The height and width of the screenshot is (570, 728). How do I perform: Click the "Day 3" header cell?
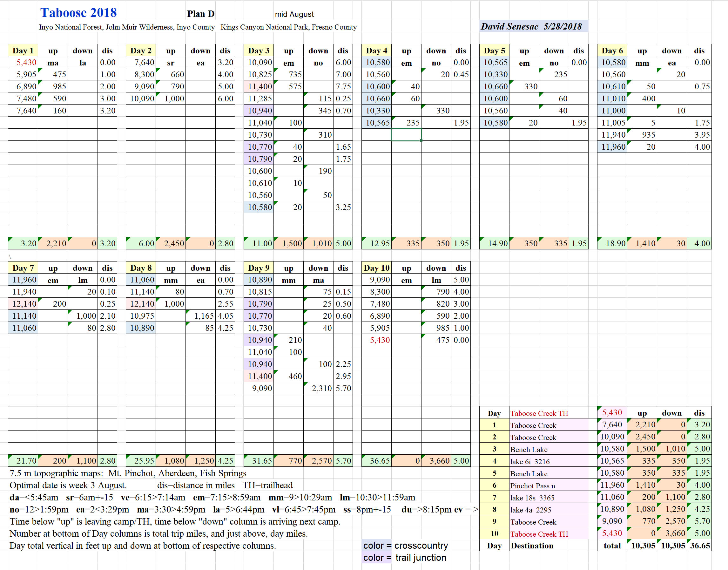click(x=259, y=51)
